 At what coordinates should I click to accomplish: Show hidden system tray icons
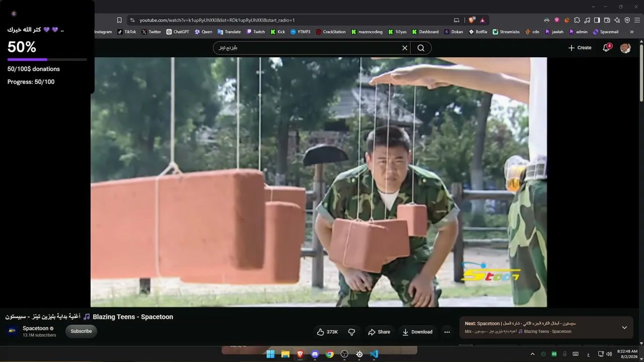[532, 354]
